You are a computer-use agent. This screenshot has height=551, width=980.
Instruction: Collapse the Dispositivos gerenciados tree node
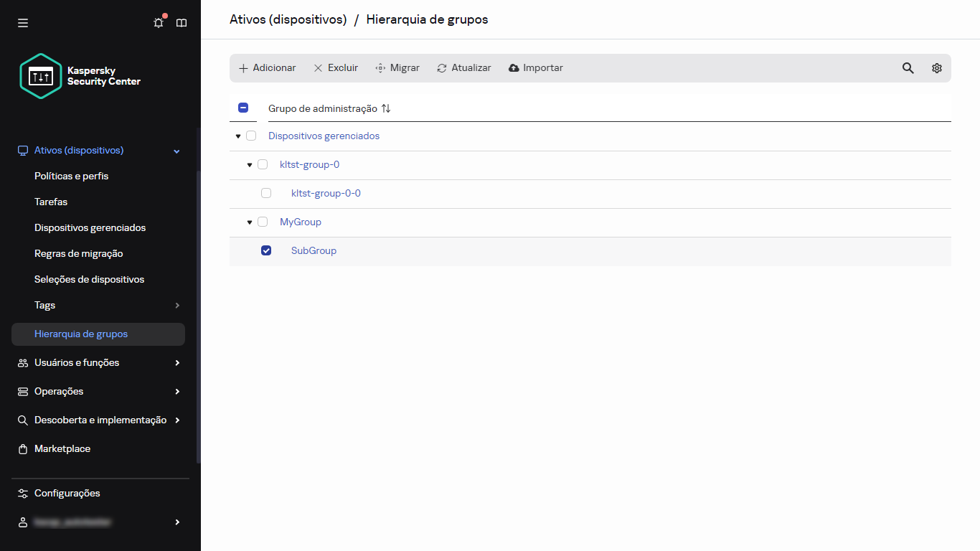coord(237,135)
